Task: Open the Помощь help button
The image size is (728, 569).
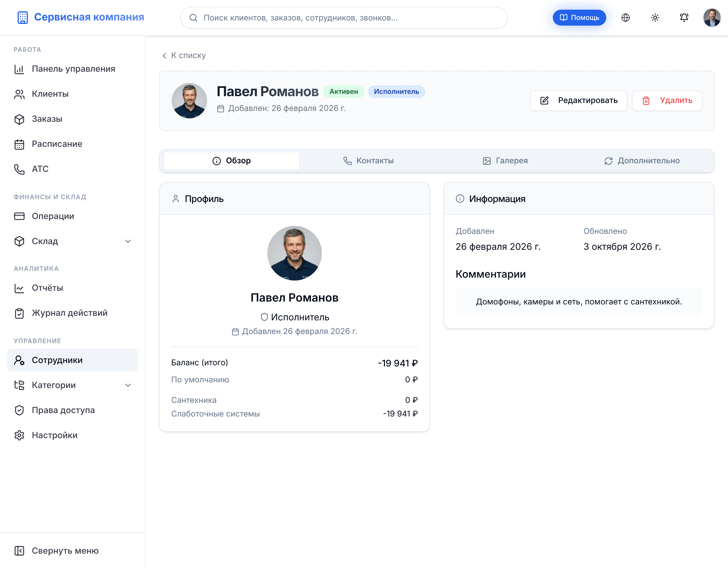Action: (x=579, y=18)
